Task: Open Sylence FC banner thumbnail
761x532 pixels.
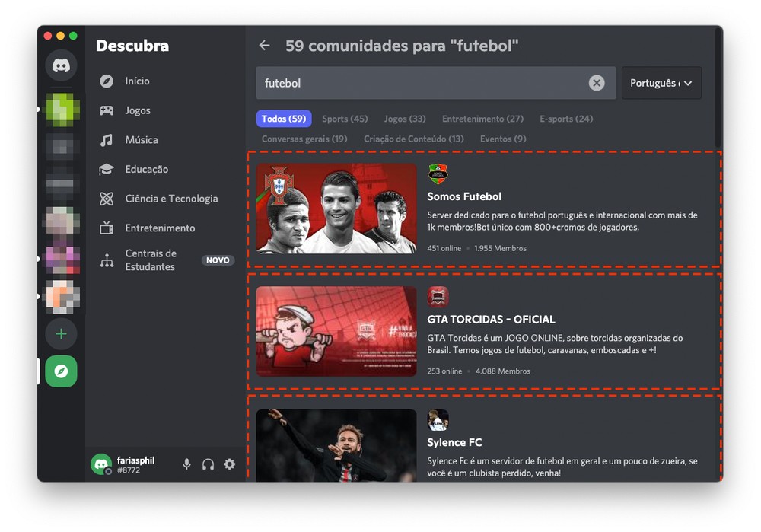Action: (x=336, y=445)
